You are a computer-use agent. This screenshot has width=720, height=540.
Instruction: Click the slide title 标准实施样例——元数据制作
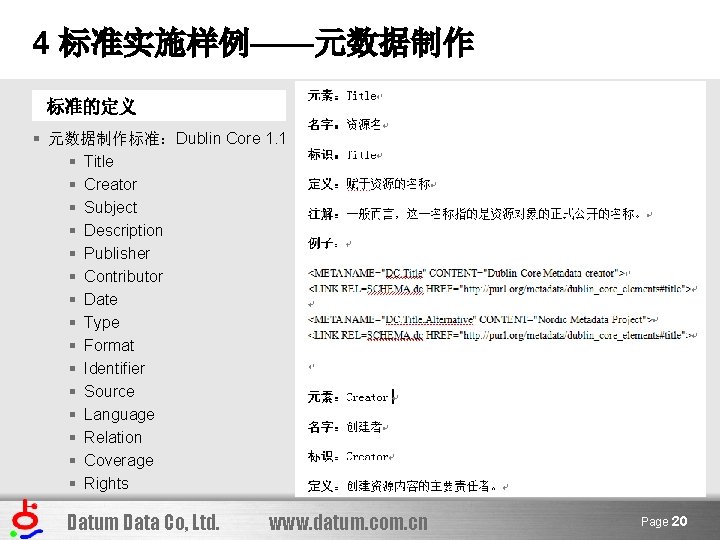pos(253,43)
